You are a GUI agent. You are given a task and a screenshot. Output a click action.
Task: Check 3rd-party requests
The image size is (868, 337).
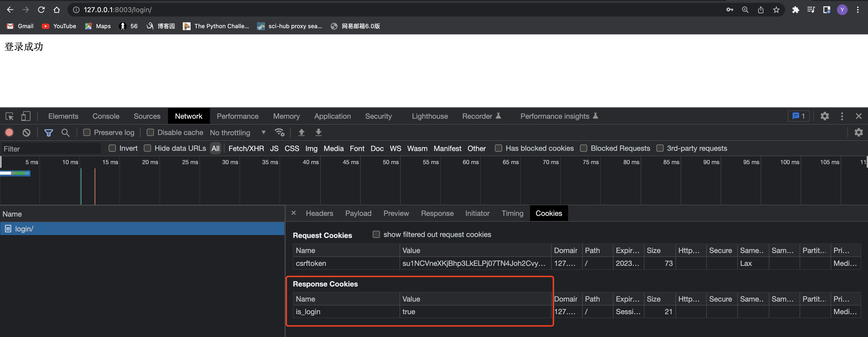click(x=660, y=148)
